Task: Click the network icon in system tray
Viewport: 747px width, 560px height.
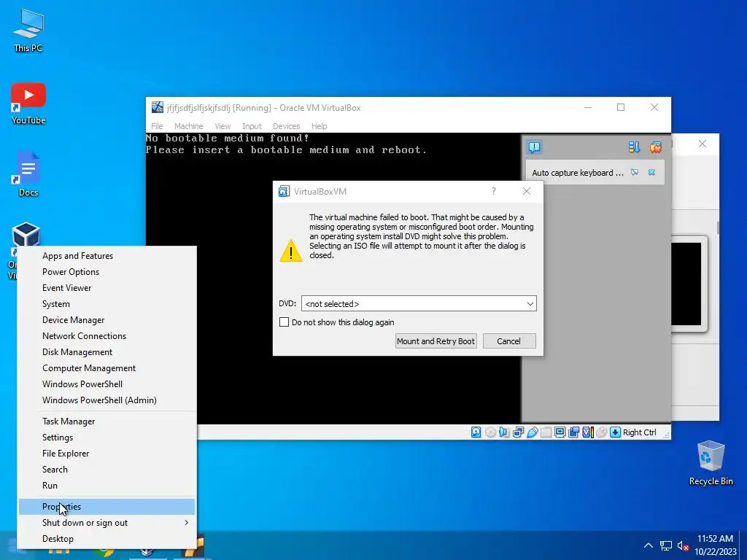Action: (x=665, y=545)
